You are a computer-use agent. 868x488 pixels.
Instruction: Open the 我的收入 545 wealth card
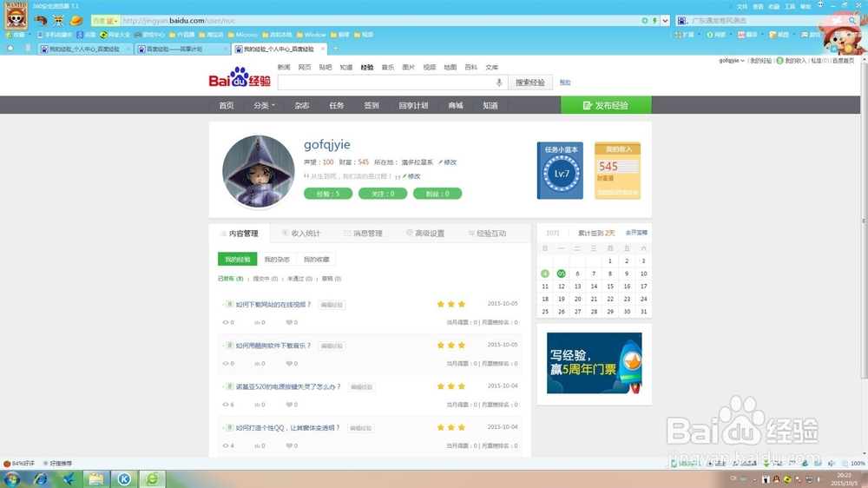click(617, 170)
